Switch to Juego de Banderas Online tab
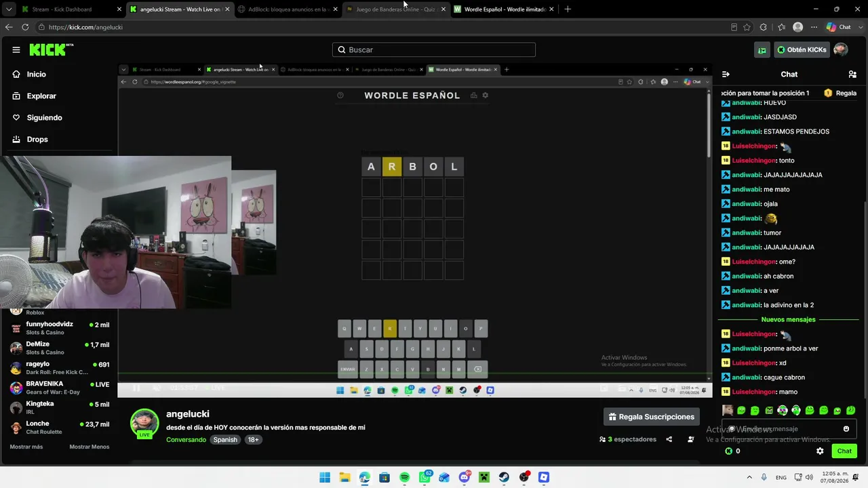 point(395,9)
